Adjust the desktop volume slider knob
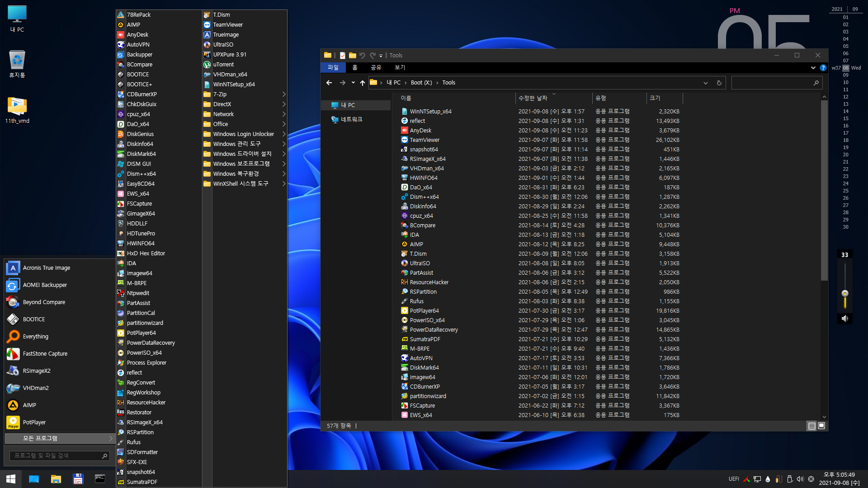Viewport: 868px width, 488px height. point(845,293)
